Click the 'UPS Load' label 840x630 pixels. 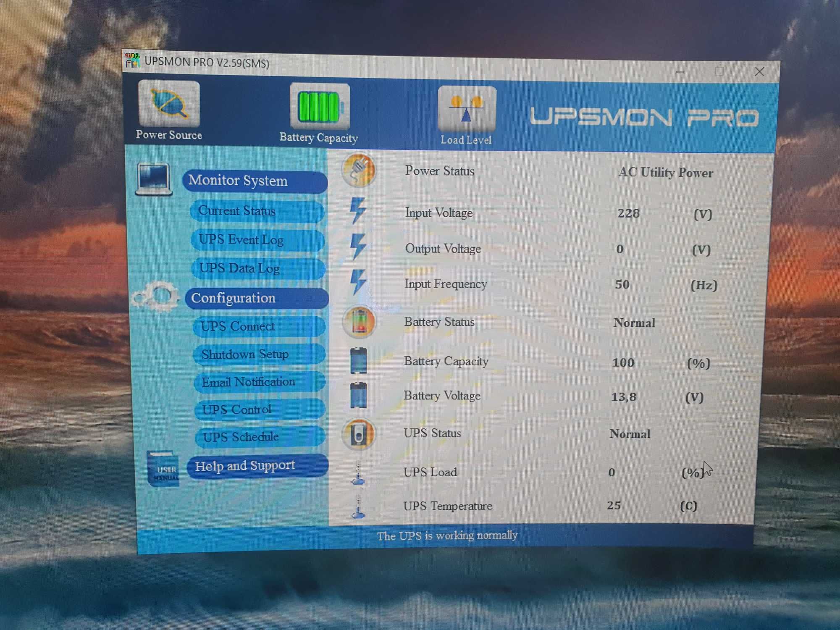pyautogui.click(x=430, y=472)
